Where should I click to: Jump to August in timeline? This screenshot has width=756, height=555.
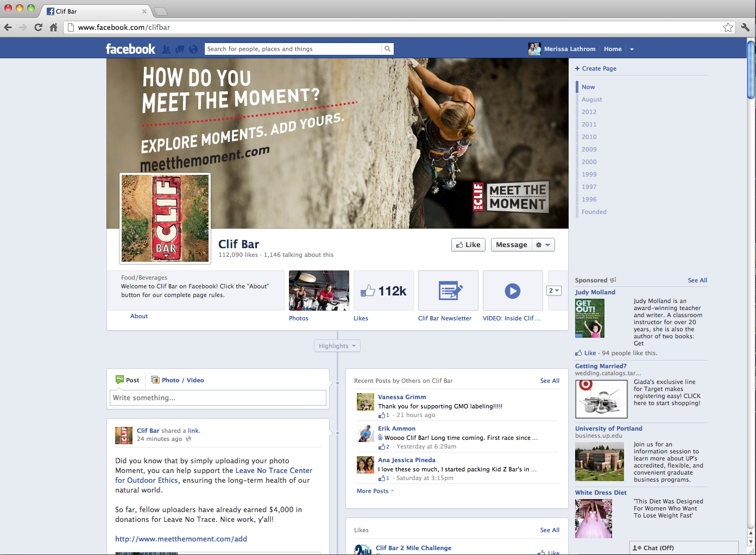point(592,99)
